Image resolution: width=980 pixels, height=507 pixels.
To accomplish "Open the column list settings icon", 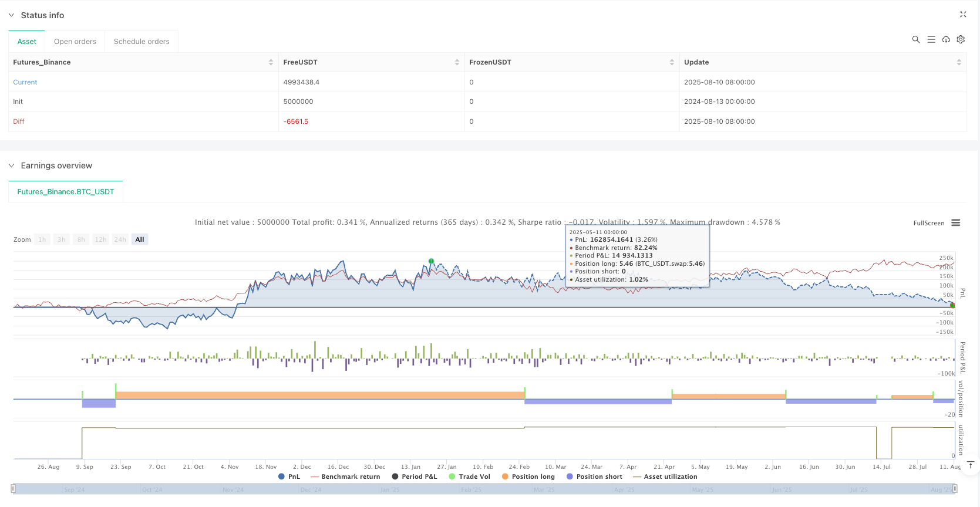I will 931,39.
